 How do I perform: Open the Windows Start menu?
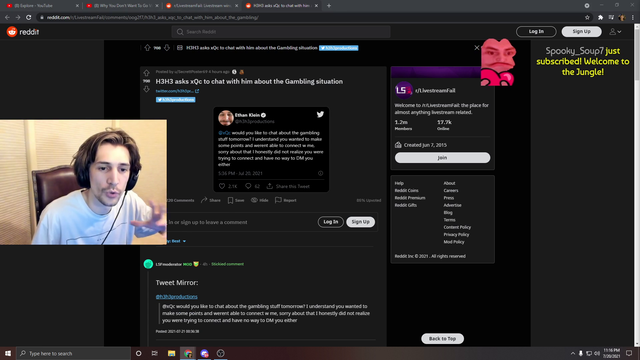pos(8,353)
